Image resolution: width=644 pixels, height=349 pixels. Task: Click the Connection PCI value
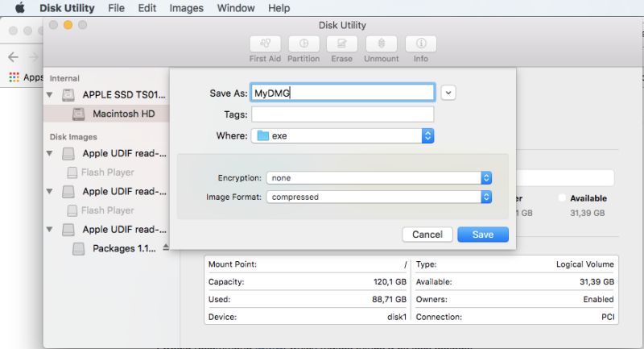(608, 317)
